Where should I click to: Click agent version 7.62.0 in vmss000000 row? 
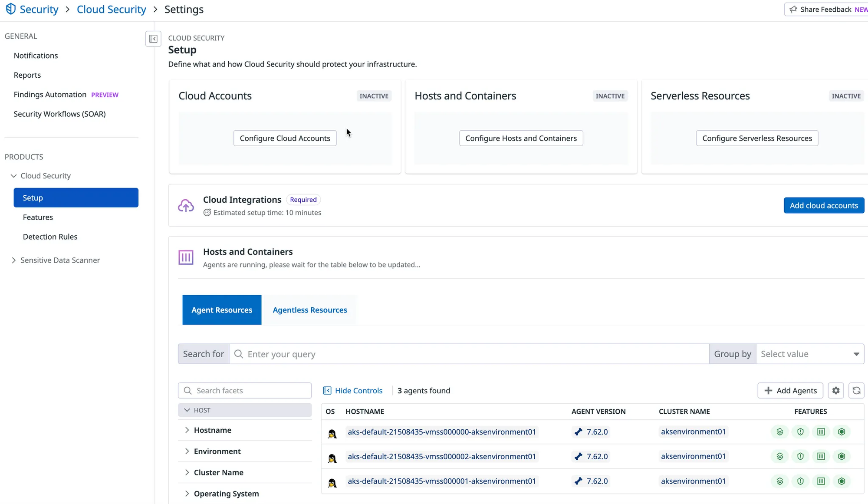click(x=591, y=432)
